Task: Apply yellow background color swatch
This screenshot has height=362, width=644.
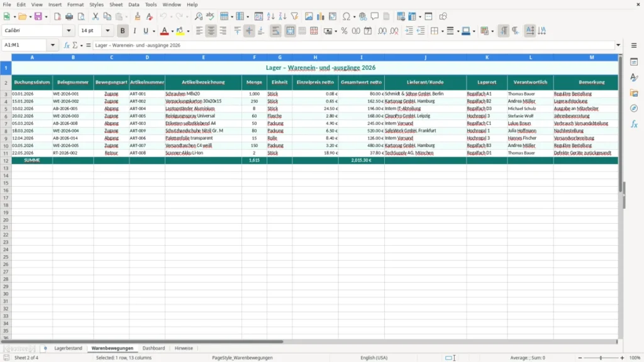Action: [x=180, y=31]
